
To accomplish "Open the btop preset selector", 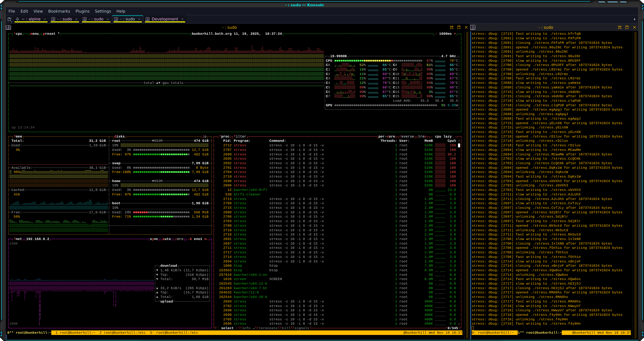I will tap(49, 34).
